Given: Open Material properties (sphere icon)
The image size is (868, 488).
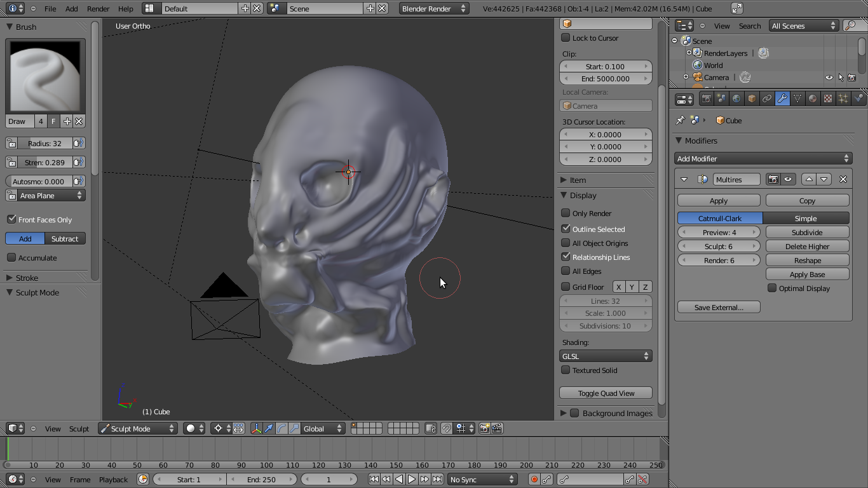Looking at the screenshot, I should 813,98.
